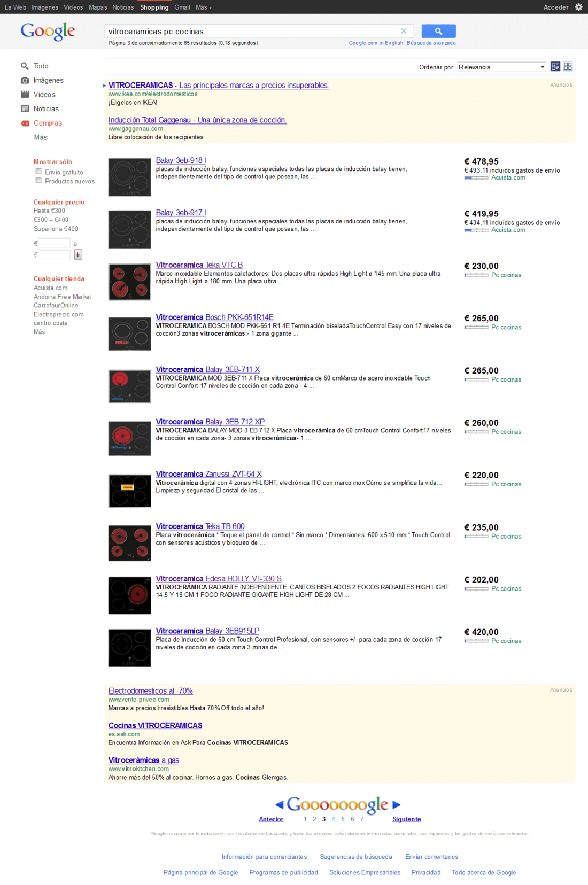588x885 pixels.
Task: Click the blue search magnifier button
Action: [x=438, y=31]
